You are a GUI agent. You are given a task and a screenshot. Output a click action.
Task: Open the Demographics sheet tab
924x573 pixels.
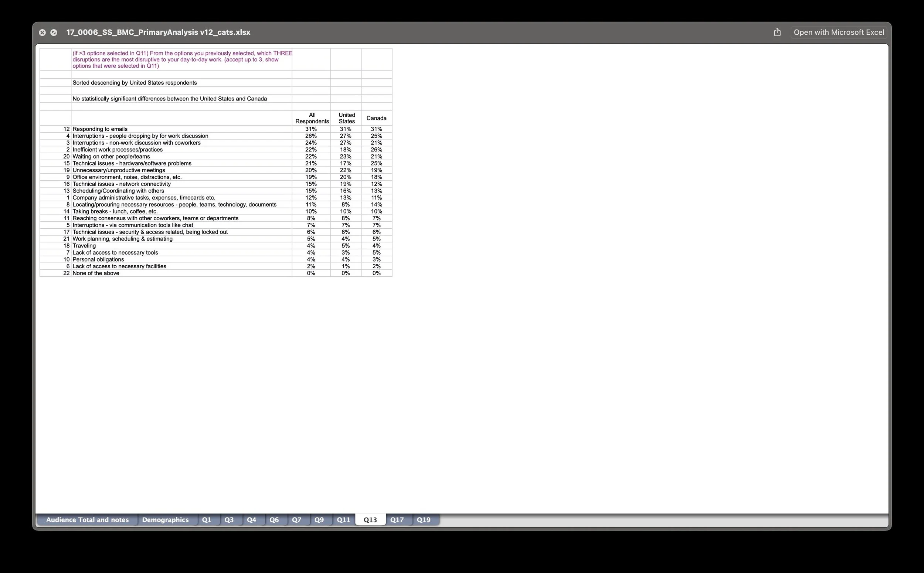[165, 519]
